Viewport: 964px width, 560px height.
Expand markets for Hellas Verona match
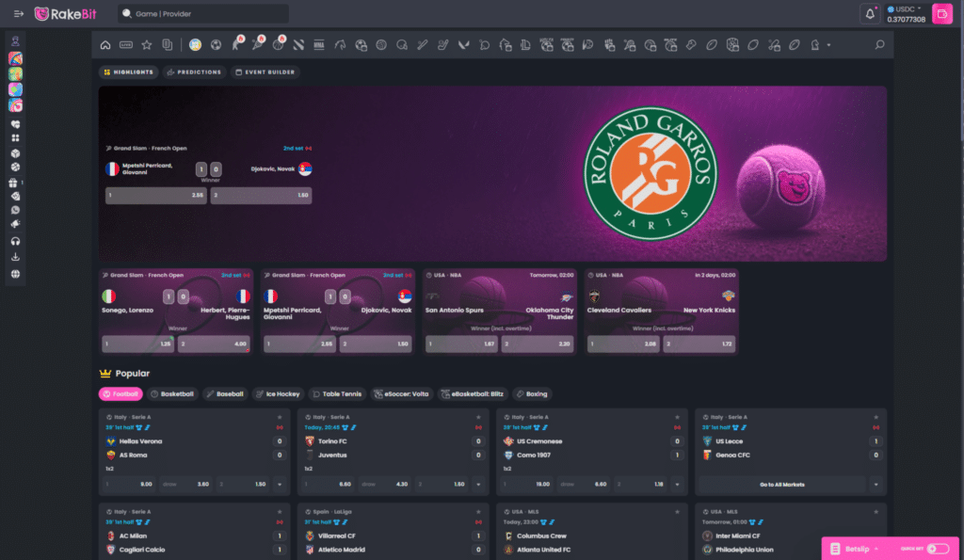[280, 485]
